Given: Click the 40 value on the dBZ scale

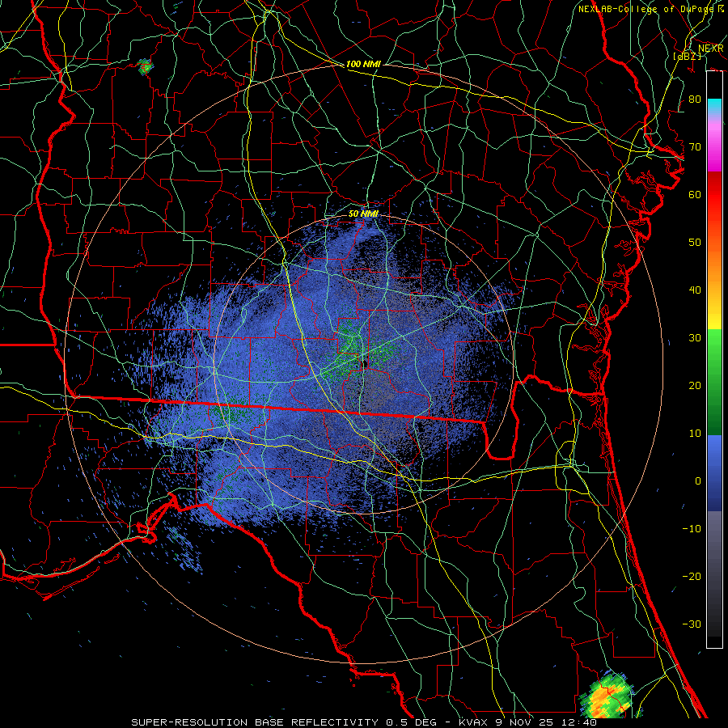Looking at the screenshot, I should [695, 290].
